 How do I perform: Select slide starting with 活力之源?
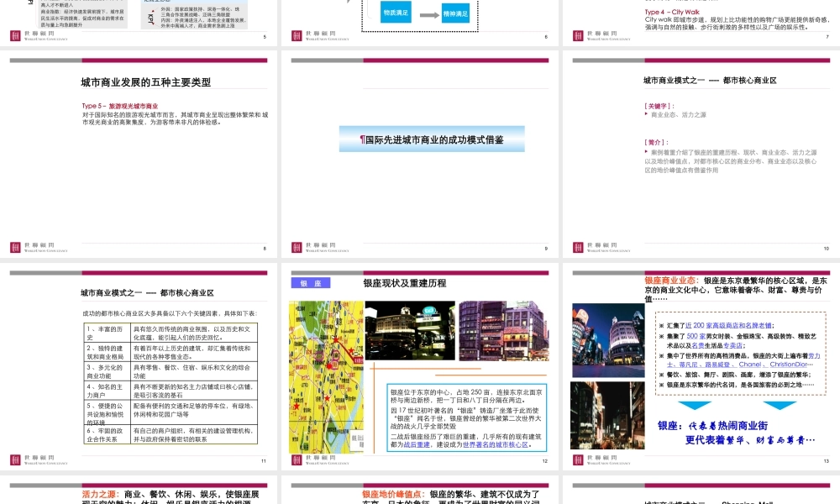[x=139, y=490]
